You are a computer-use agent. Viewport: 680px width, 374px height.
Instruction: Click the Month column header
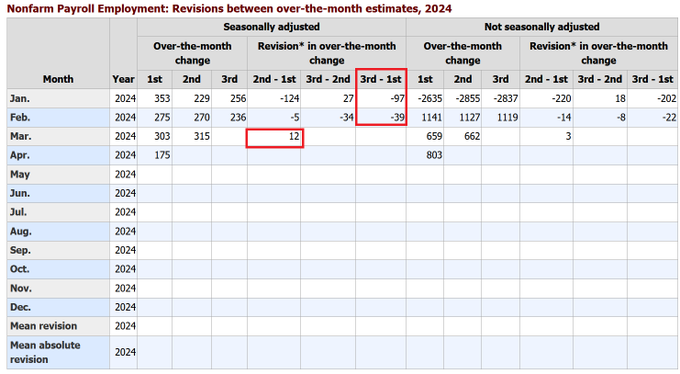(x=58, y=79)
